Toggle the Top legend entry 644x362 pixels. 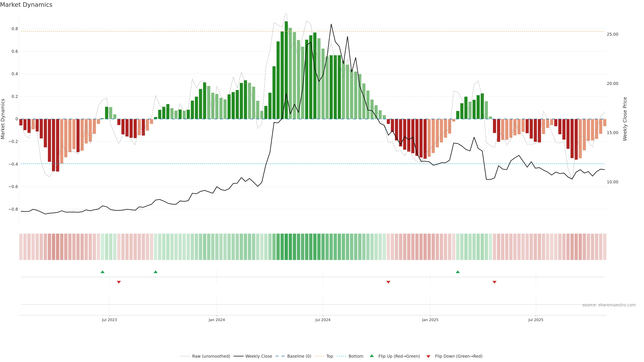point(330,356)
